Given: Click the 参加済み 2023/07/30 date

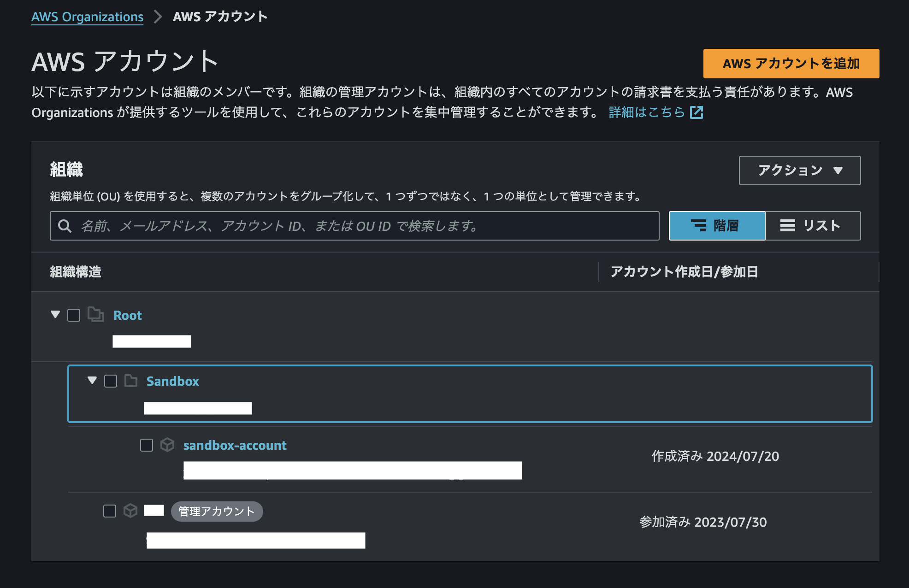Looking at the screenshot, I should coord(703,522).
